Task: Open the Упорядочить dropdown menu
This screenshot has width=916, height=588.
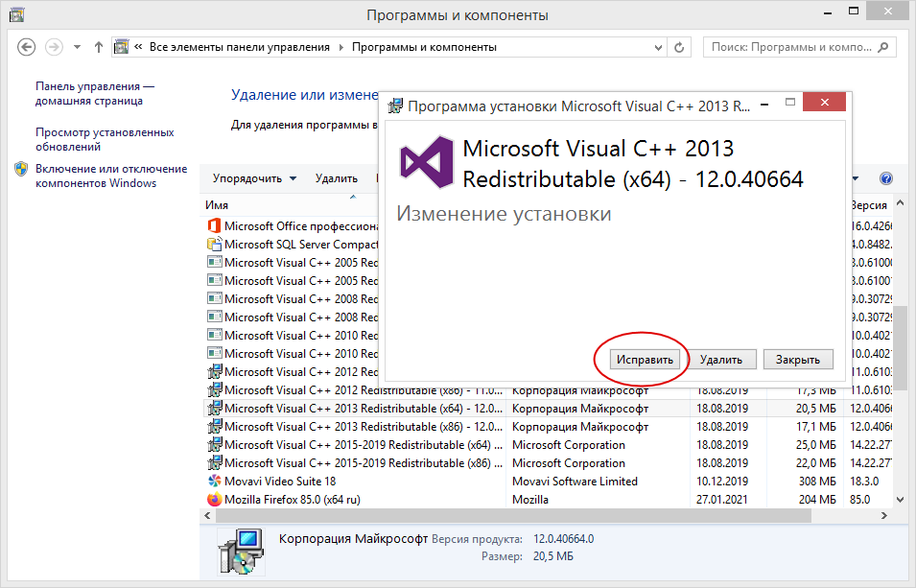Action: tap(255, 178)
